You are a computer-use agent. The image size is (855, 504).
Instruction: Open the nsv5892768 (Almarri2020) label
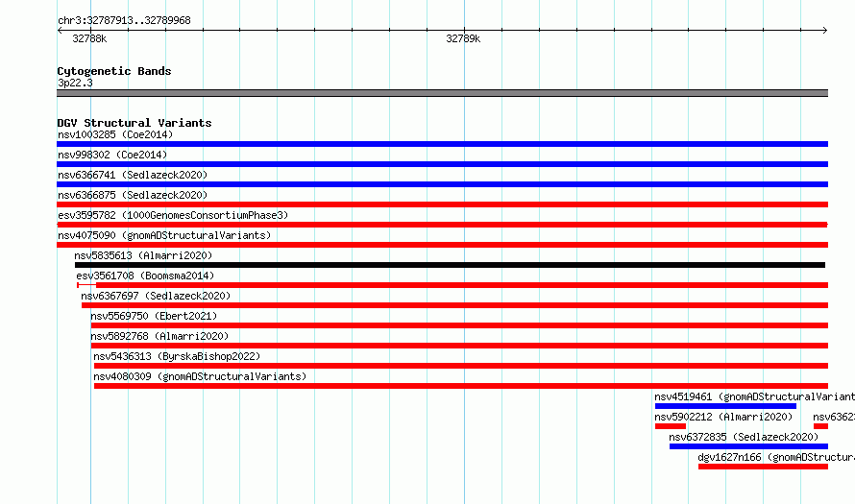159,336
